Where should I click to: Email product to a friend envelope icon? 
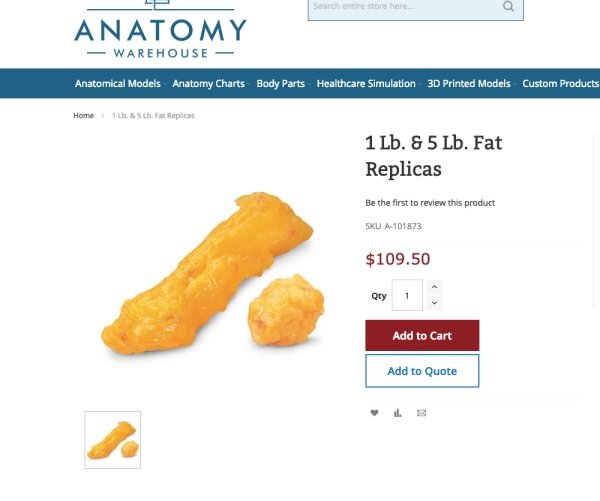[x=421, y=413]
